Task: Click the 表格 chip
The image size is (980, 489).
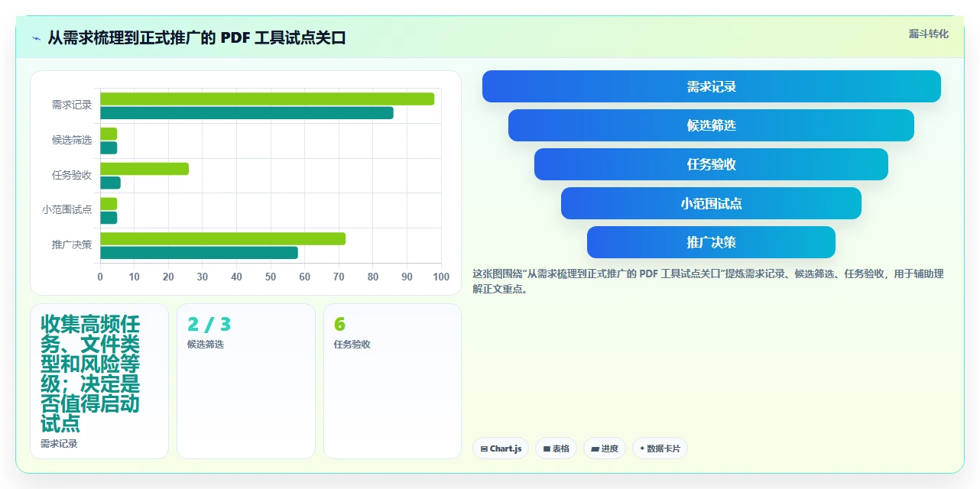Action: 556,449
